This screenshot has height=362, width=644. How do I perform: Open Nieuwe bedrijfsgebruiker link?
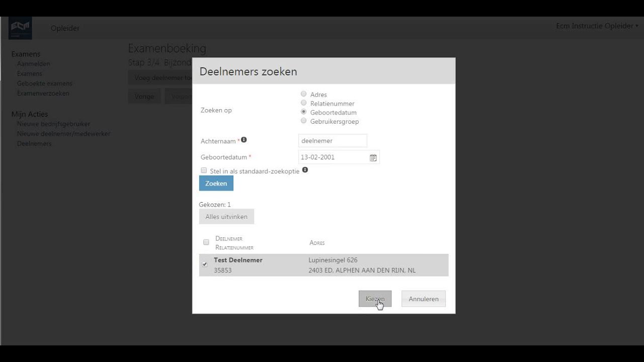(54, 124)
